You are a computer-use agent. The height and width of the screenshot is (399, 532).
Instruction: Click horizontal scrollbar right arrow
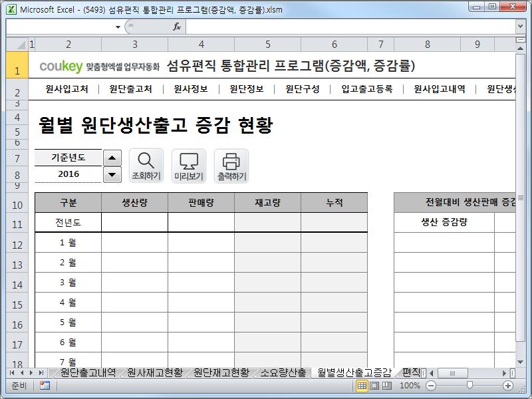pos(505,373)
